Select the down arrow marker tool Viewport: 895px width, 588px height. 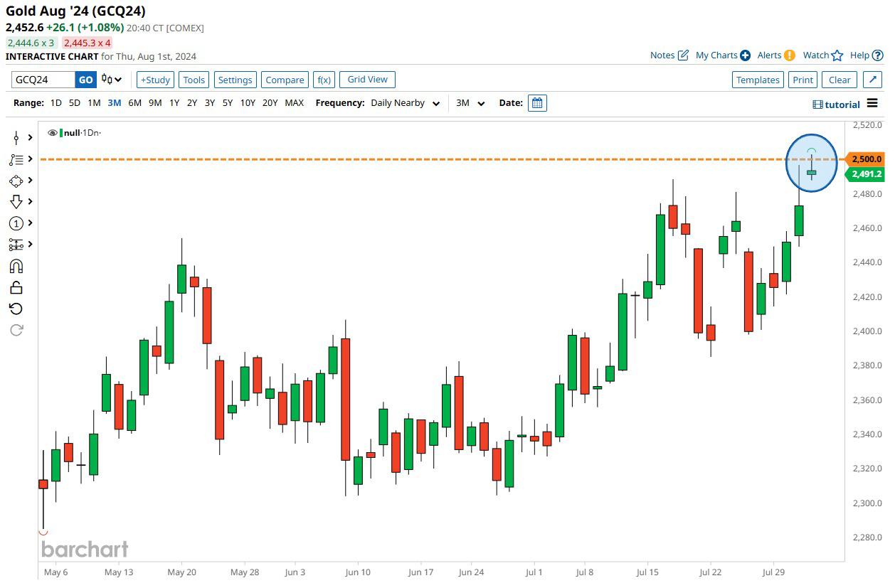[x=16, y=202]
